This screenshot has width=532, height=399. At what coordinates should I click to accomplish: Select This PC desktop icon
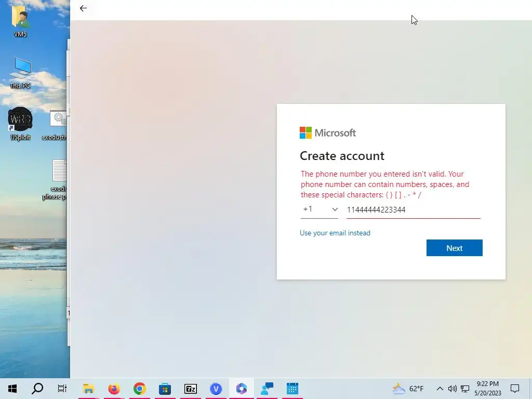(x=20, y=73)
